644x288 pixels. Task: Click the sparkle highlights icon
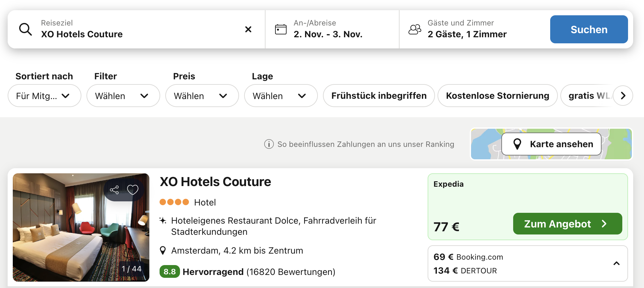coord(163,220)
